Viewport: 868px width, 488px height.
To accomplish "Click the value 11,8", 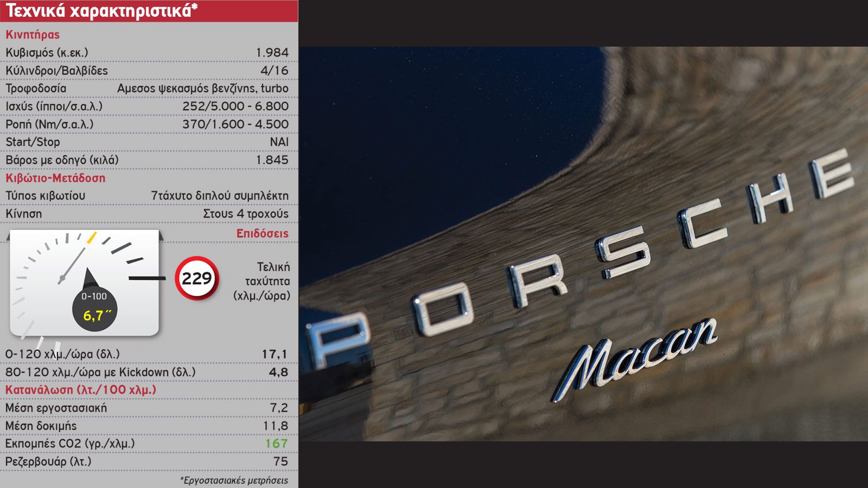I will [x=276, y=426].
